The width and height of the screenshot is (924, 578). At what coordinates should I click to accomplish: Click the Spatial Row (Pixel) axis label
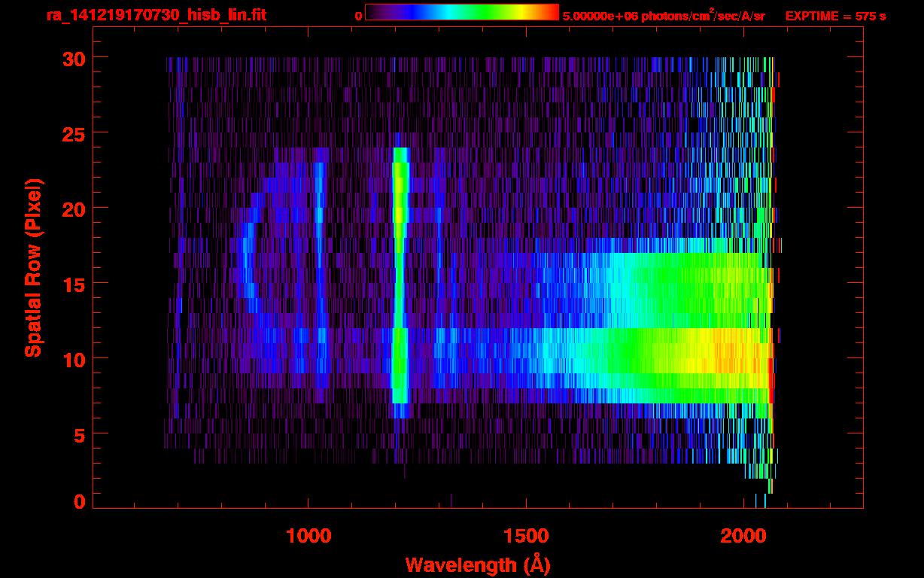pyautogui.click(x=33, y=267)
